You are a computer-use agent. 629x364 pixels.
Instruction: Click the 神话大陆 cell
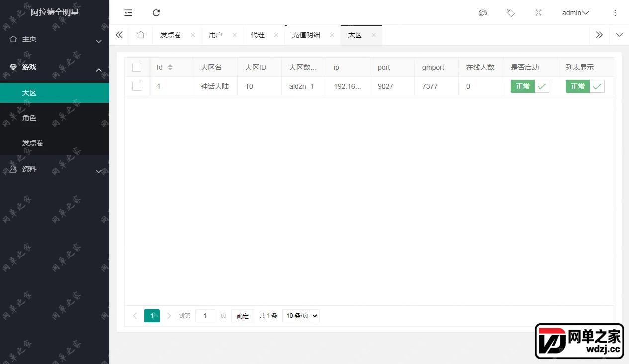coord(215,86)
